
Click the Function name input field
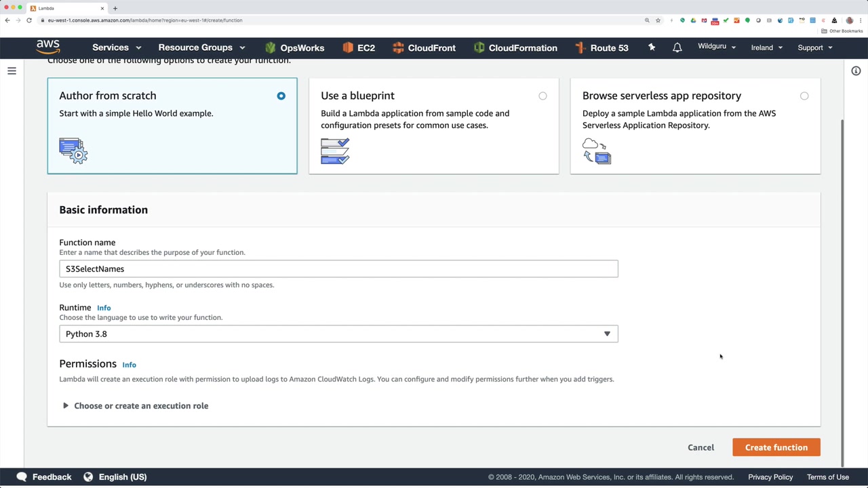coord(338,269)
